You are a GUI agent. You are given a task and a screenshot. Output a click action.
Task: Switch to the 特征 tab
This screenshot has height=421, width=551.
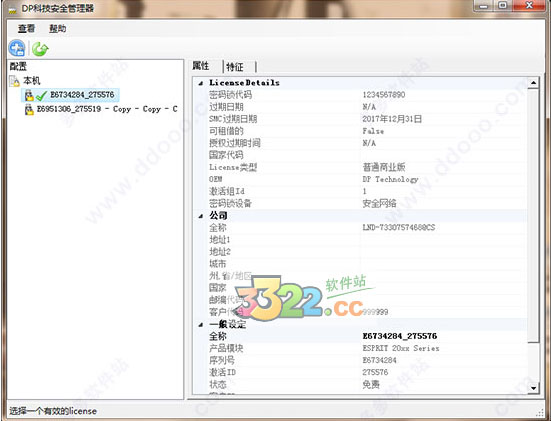coord(235,67)
